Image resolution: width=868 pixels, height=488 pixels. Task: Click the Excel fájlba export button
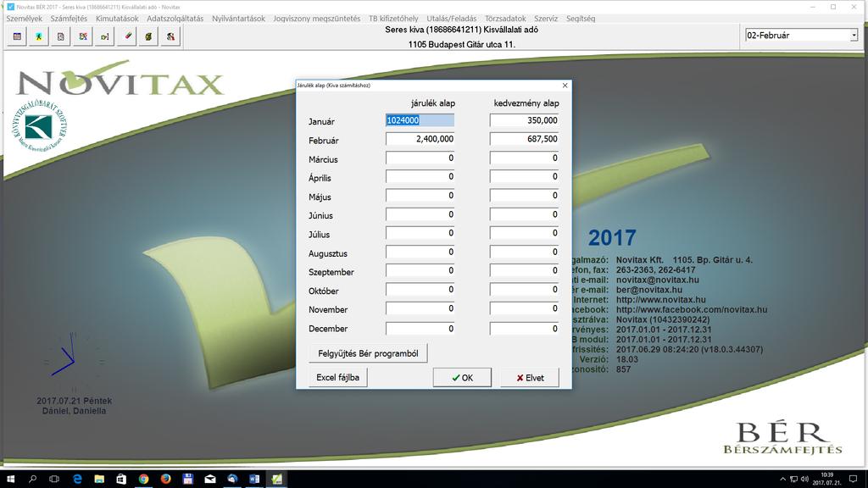tap(337, 377)
